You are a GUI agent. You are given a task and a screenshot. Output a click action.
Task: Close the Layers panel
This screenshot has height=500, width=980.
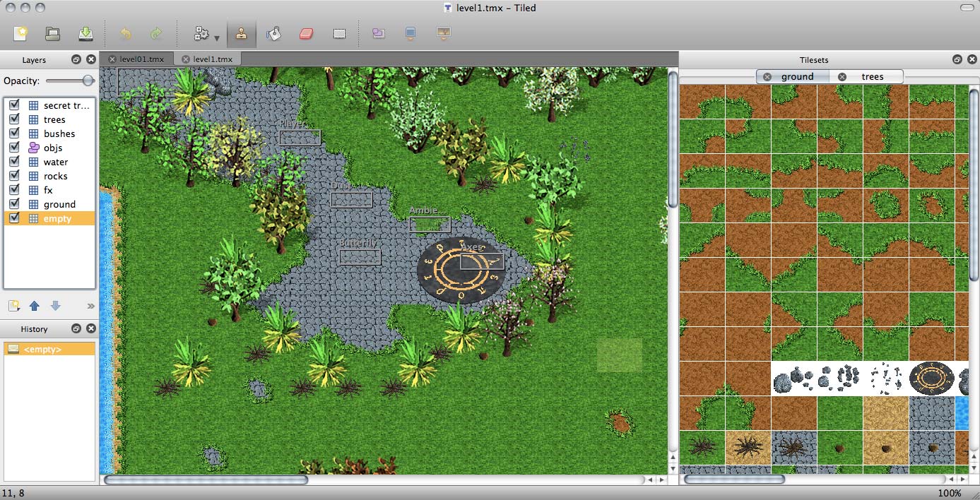pos(90,60)
